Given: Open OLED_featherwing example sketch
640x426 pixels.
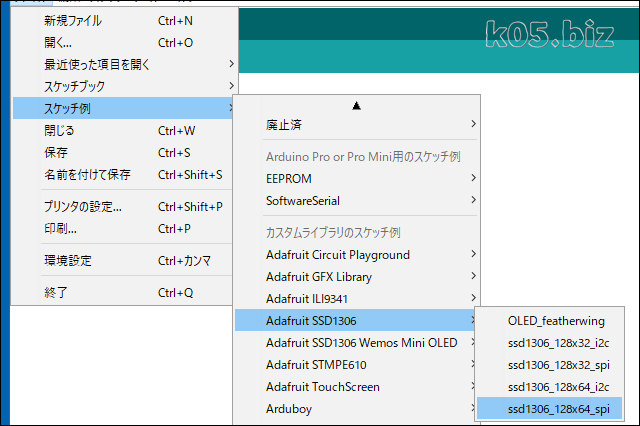Looking at the screenshot, I should click(549, 321).
